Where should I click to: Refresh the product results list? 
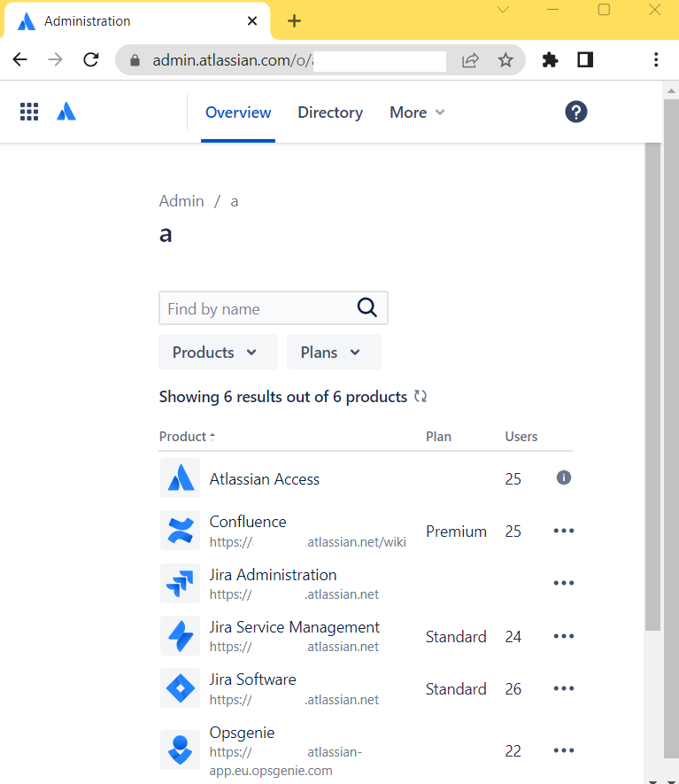[x=421, y=397]
